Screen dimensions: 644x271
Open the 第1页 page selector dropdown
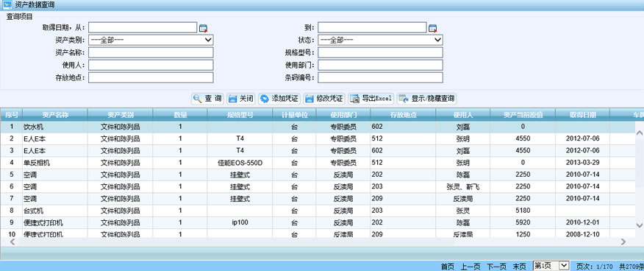(x=551, y=266)
